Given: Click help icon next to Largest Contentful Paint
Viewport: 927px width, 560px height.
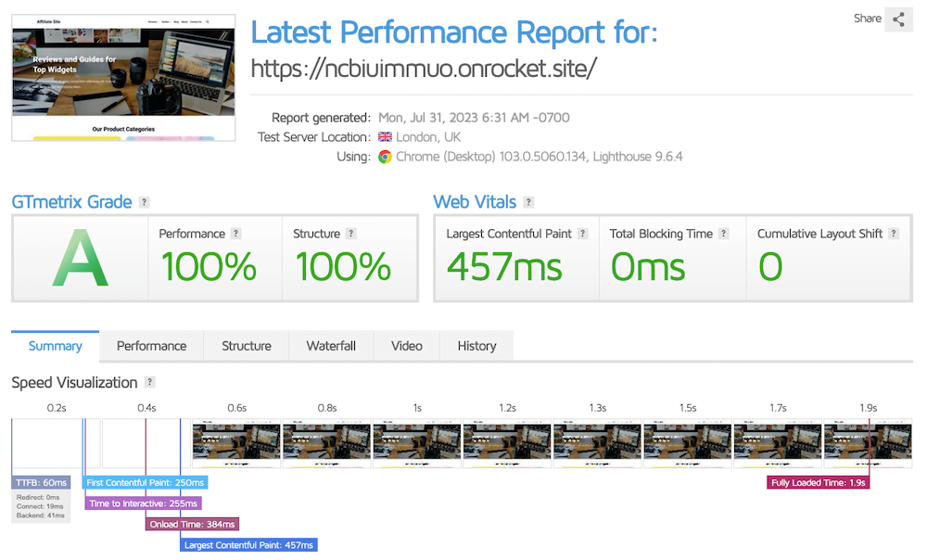Looking at the screenshot, I should click(583, 234).
